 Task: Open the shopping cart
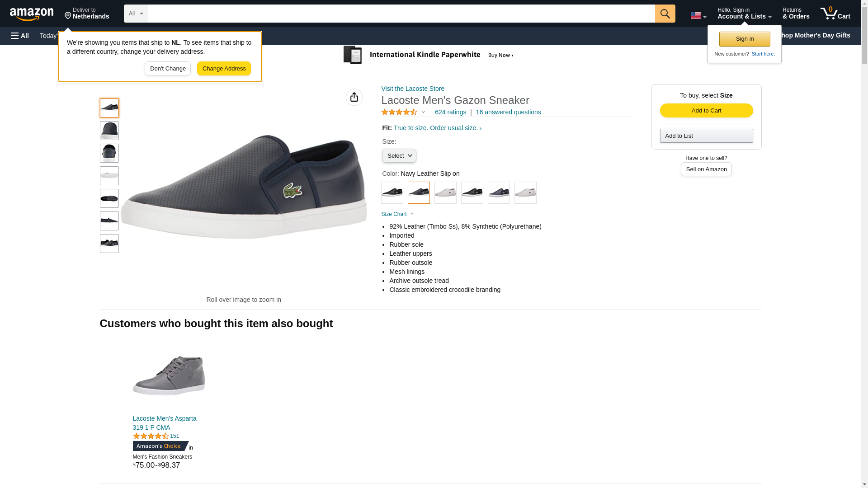(x=835, y=14)
